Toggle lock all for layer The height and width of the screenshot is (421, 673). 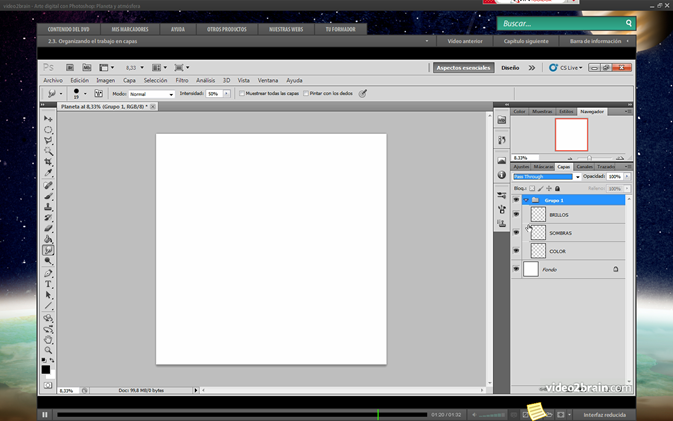[557, 188]
